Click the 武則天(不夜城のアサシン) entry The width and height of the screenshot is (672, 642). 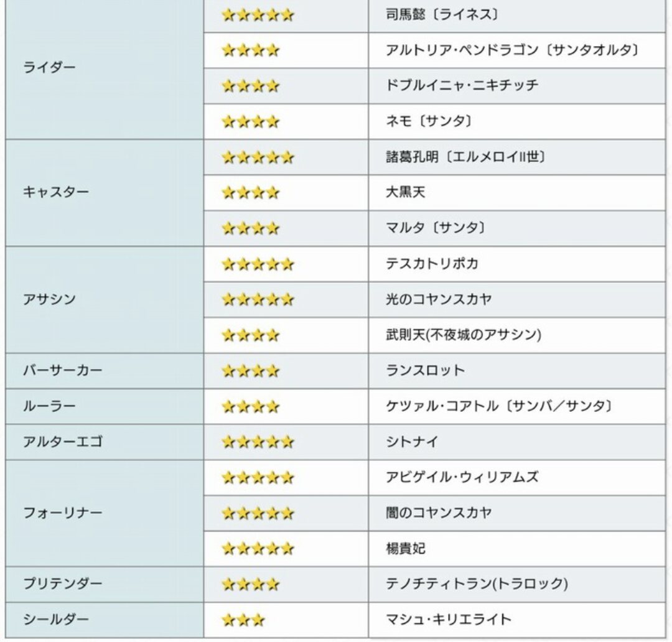464,335
